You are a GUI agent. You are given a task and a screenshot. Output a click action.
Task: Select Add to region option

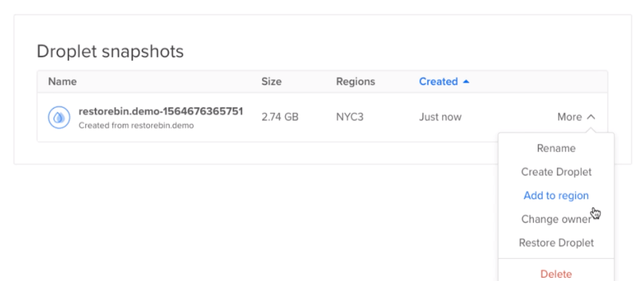(556, 195)
